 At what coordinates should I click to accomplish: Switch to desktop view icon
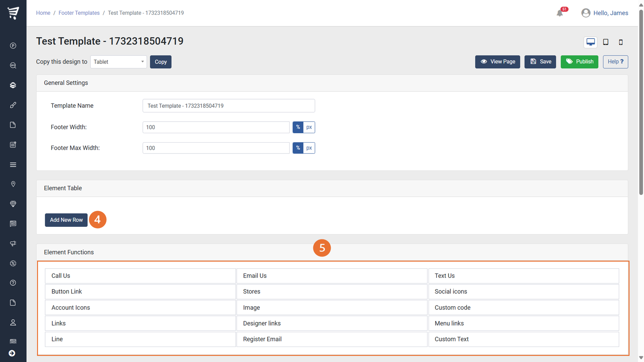[x=590, y=42]
